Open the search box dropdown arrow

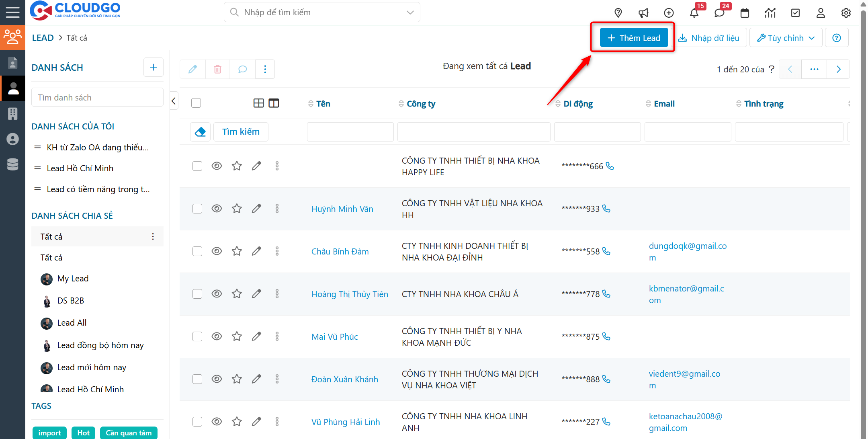[x=410, y=12]
